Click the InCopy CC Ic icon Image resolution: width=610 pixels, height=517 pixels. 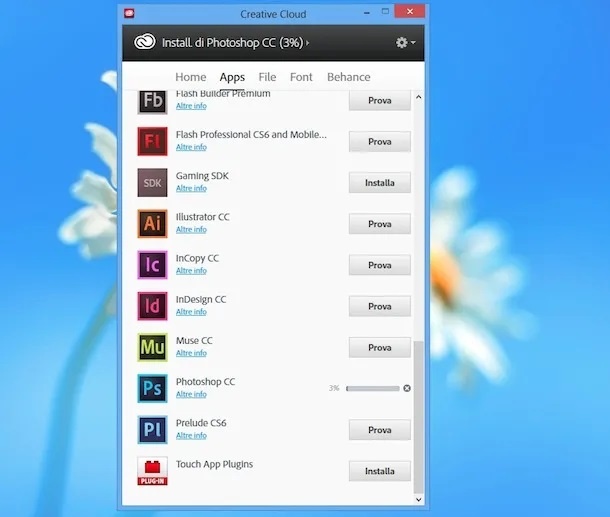(x=152, y=265)
